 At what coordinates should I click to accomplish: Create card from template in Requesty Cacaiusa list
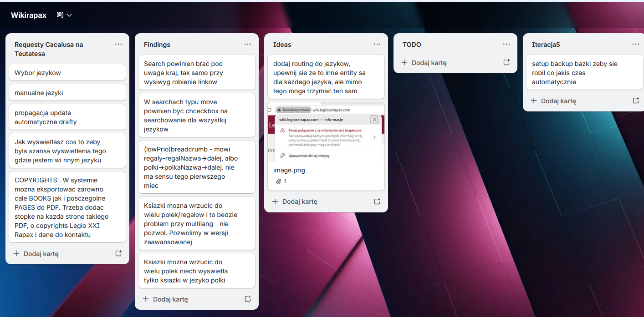(x=118, y=253)
